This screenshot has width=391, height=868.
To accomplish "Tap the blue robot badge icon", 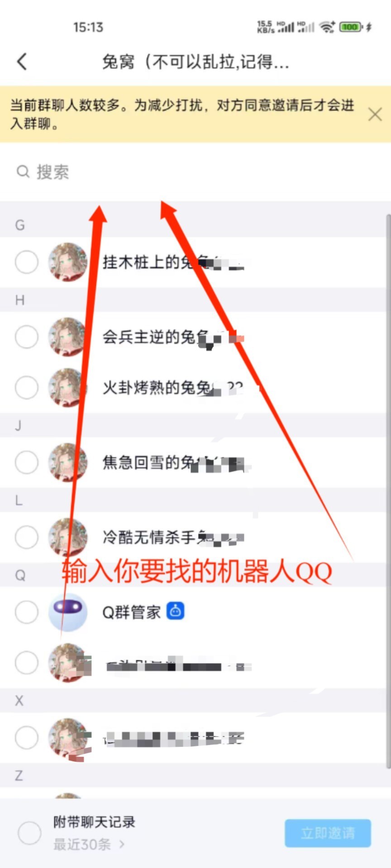I will point(176,611).
